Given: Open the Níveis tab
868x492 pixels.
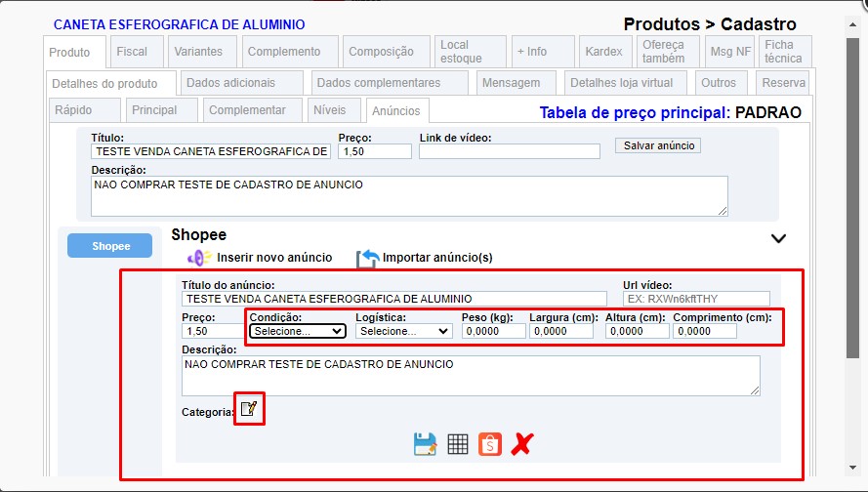Looking at the screenshot, I should 334,110.
